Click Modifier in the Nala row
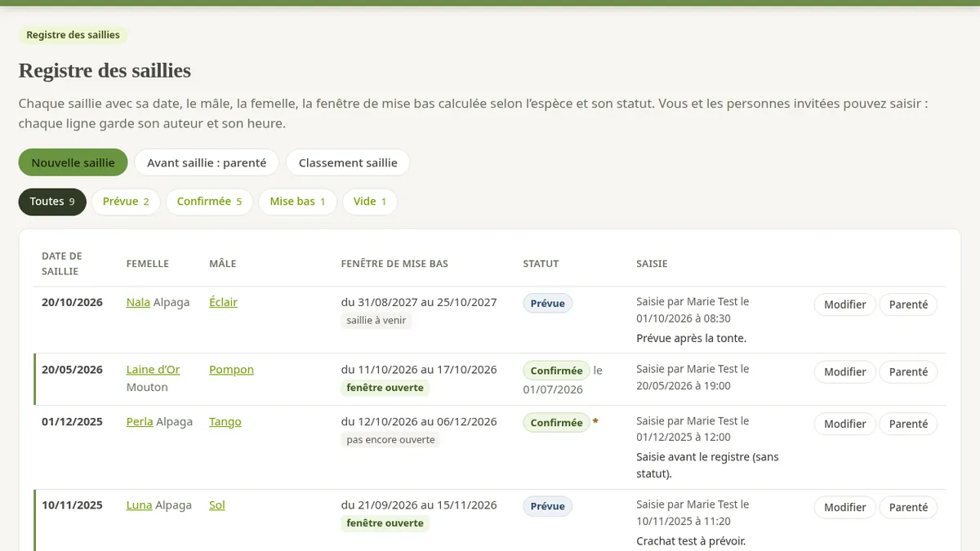The width and height of the screenshot is (980, 551). pos(844,304)
